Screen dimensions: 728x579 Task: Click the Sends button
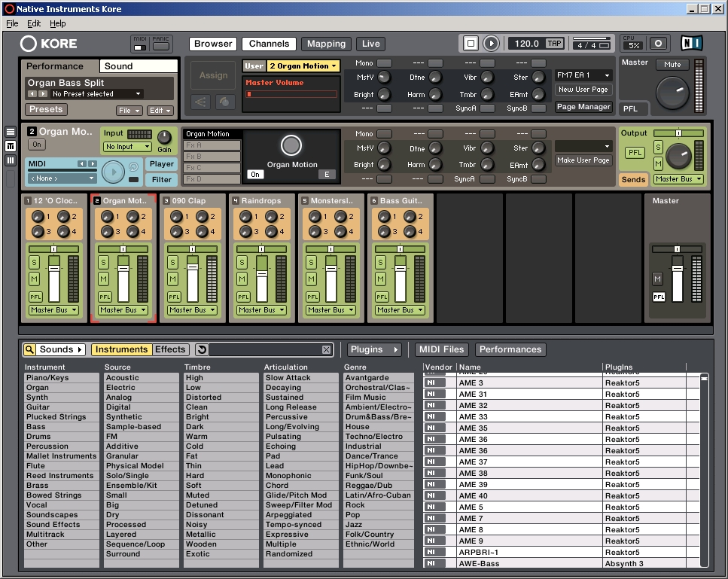point(633,180)
